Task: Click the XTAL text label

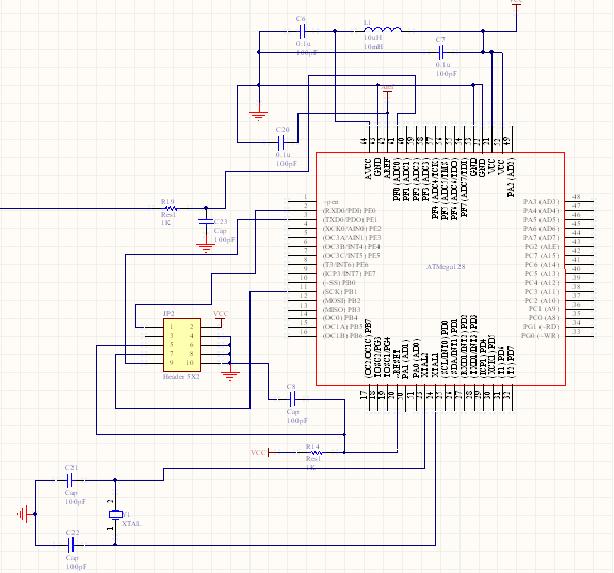Action: tap(132, 524)
